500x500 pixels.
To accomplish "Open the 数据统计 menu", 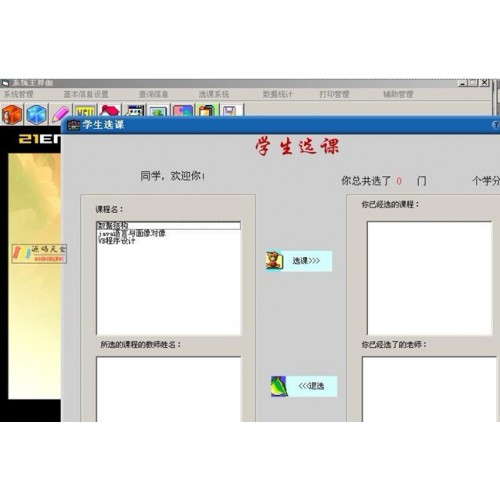I will (x=277, y=94).
